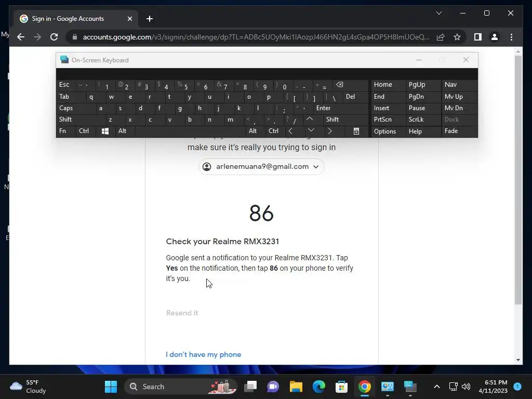Open File Explorer from taskbar
The image size is (532, 399).
pos(296,387)
